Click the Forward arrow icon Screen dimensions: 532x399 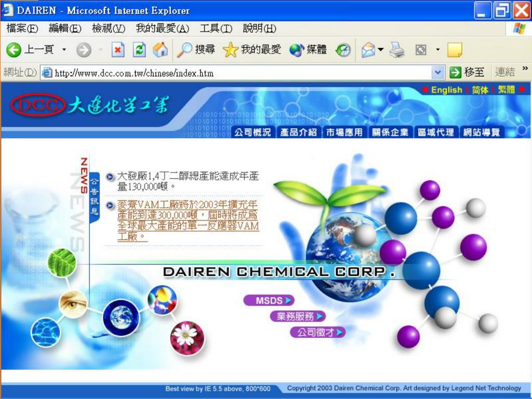tap(84, 50)
